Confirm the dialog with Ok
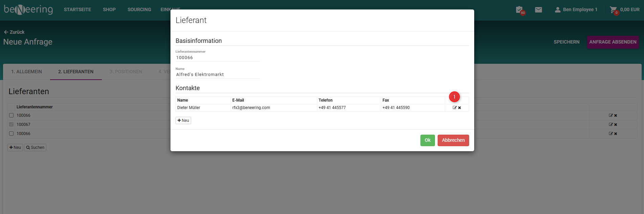The height and width of the screenshot is (214, 644). 428,140
